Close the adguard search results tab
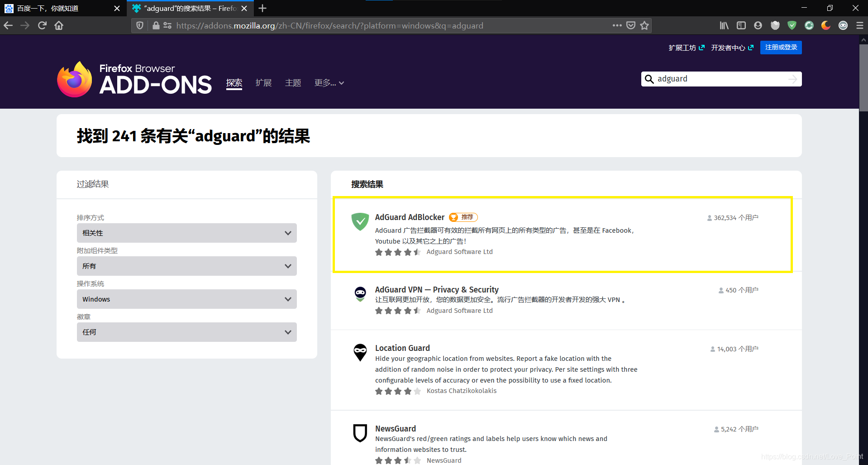This screenshot has height=465, width=868. [x=244, y=8]
